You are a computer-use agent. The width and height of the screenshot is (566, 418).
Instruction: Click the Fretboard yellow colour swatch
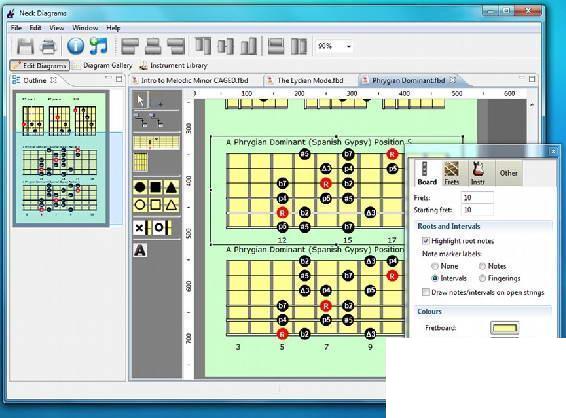click(505, 328)
